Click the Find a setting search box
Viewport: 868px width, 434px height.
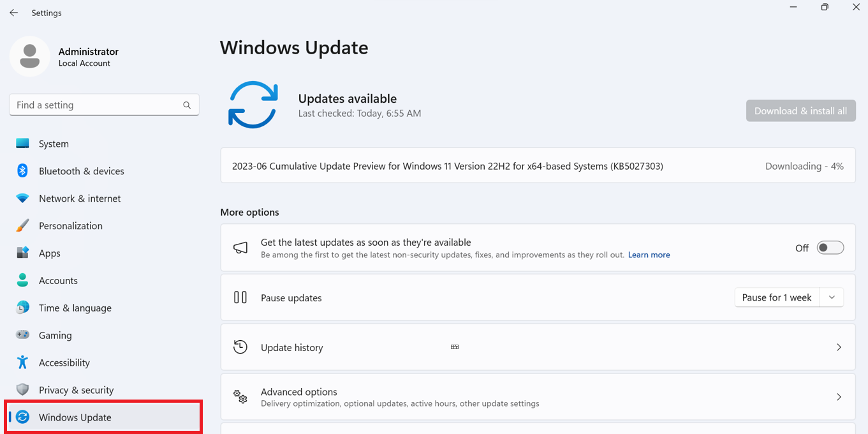pos(104,105)
